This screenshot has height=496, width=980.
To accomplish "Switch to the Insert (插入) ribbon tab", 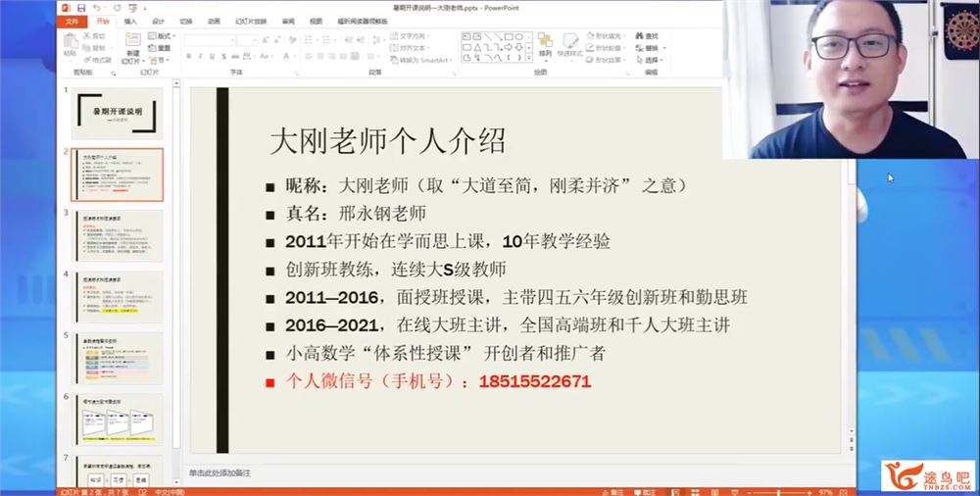I will tap(130, 21).
